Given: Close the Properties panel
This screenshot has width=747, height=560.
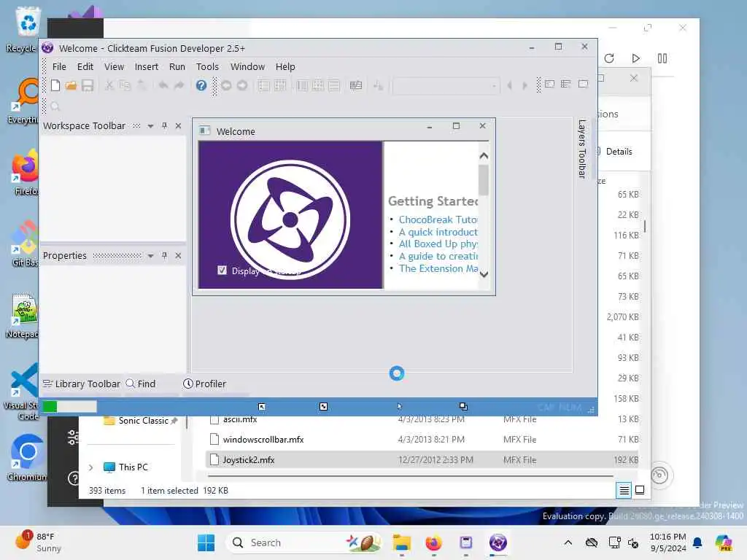Looking at the screenshot, I should click(x=178, y=256).
